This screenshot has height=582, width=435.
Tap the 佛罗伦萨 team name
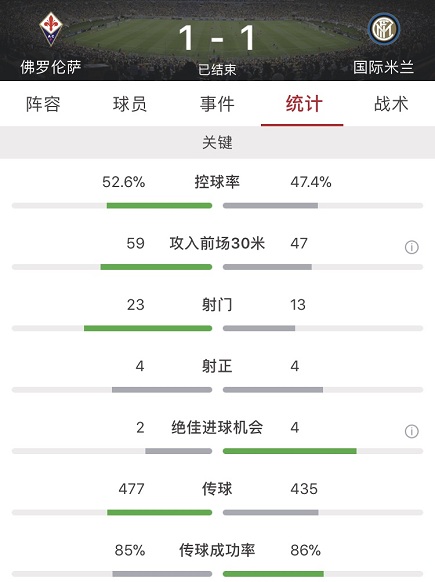(x=51, y=67)
